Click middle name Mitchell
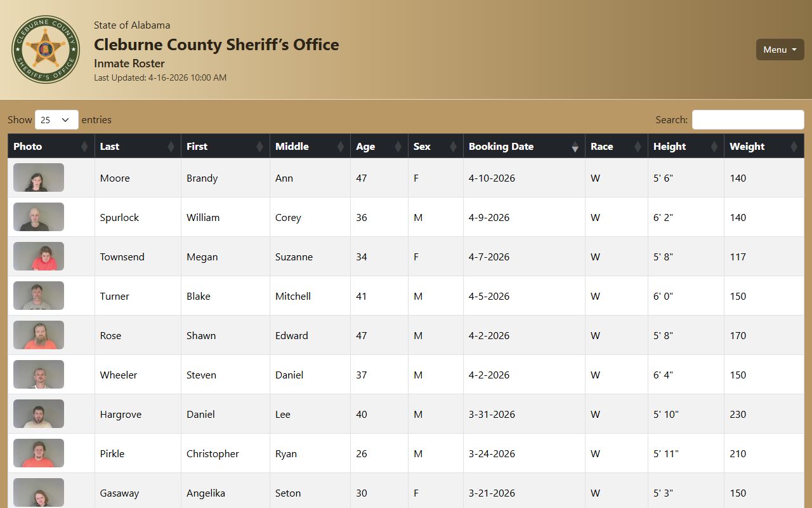The image size is (812, 508). (293, 296)
